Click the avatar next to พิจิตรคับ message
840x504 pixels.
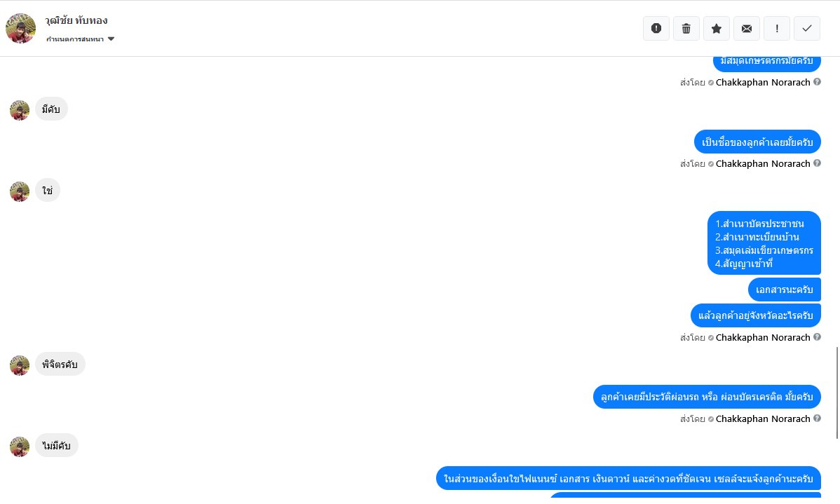click(x=20, y=365)
